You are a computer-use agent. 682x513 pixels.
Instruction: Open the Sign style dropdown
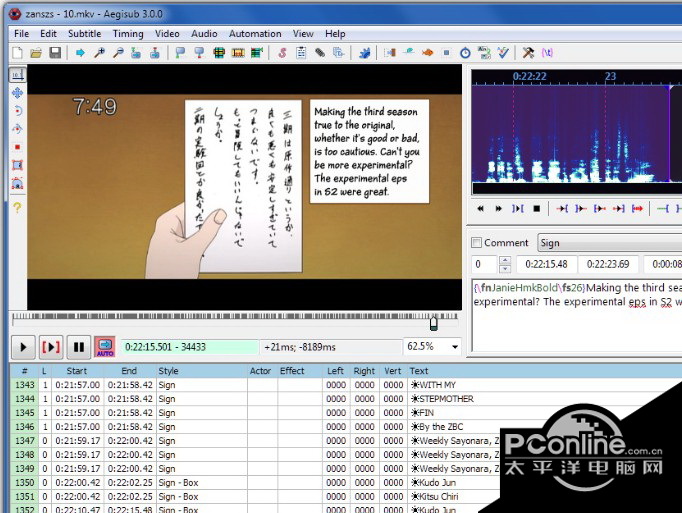[609, 243]
